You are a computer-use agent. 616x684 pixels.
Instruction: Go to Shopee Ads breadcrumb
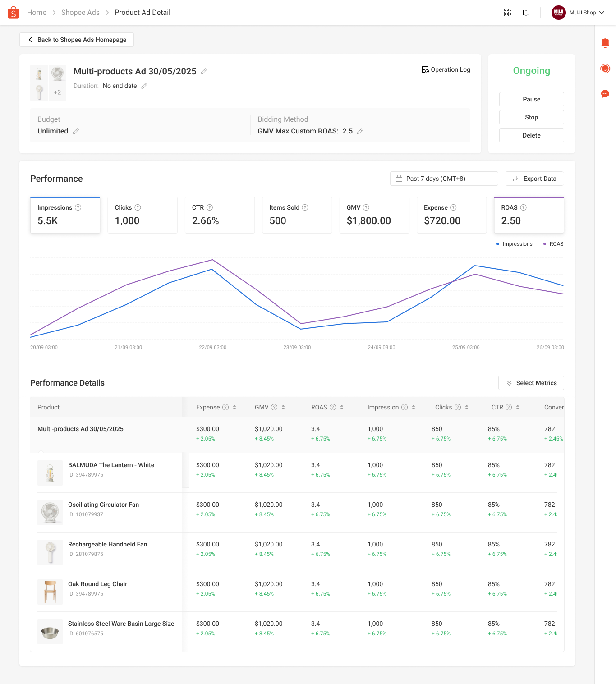[80, 13]
